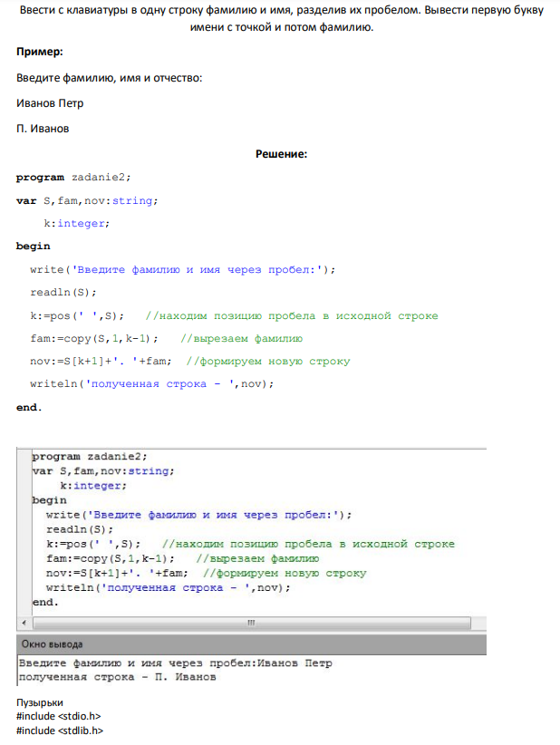Screen dimensions: 560x745
Task: Click the write('Введите фамилию...') line in document listing
Action: click(x=183, y=270)
